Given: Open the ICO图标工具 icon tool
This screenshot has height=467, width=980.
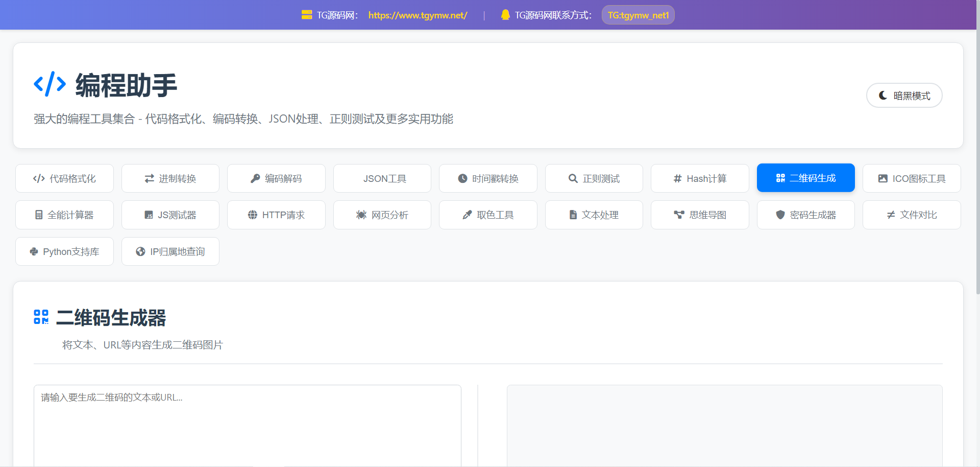Looking at the screenshot, I should [912, 178].
